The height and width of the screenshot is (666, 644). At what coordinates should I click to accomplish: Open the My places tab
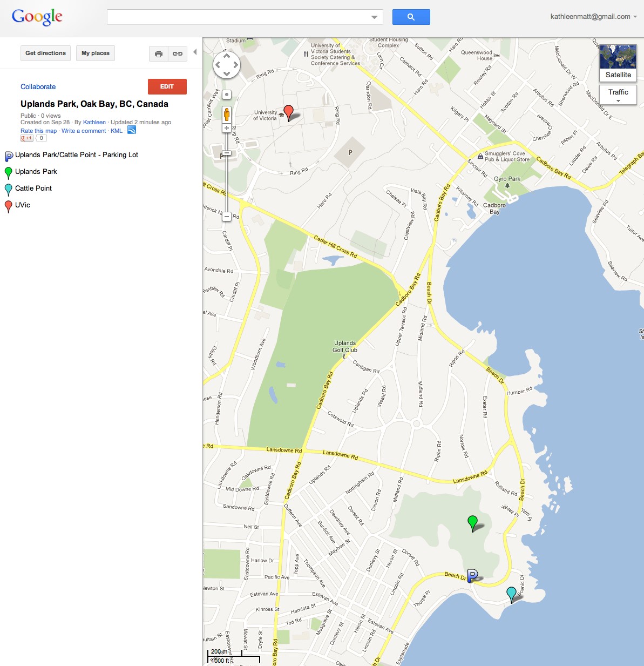point(96,53)
